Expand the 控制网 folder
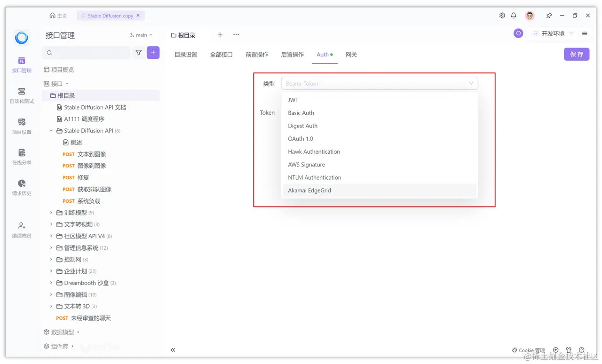Image resolution: width=602 pixels, height=364 pixels. tap(51, 260)
